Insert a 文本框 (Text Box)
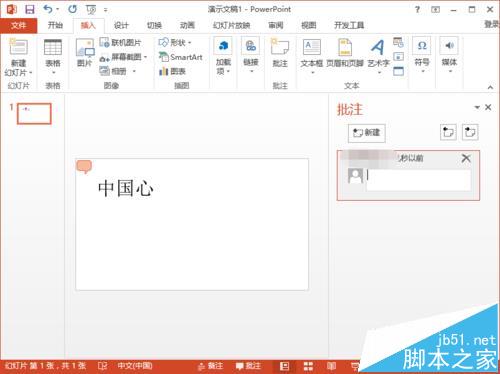The width and height of the screenshot is (500, 374). pos(312,56)
